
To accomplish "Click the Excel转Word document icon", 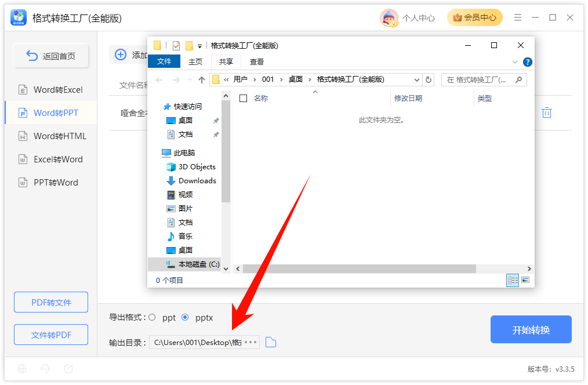I will pos(23,159).
